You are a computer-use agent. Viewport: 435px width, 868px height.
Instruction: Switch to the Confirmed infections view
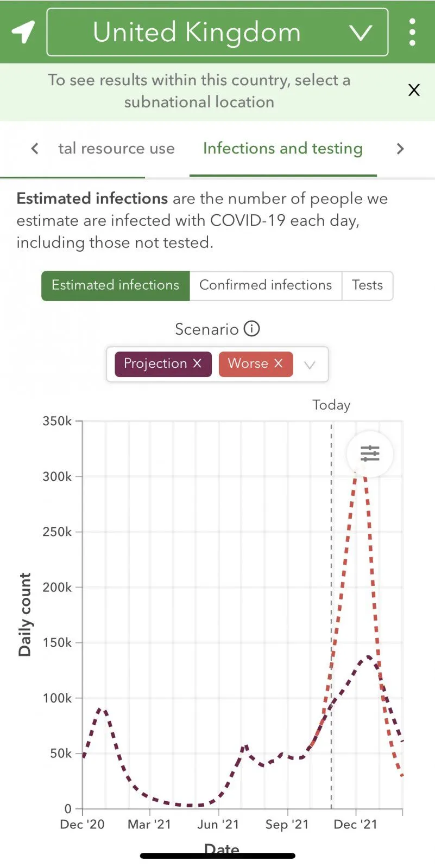(x=266, y=285)
